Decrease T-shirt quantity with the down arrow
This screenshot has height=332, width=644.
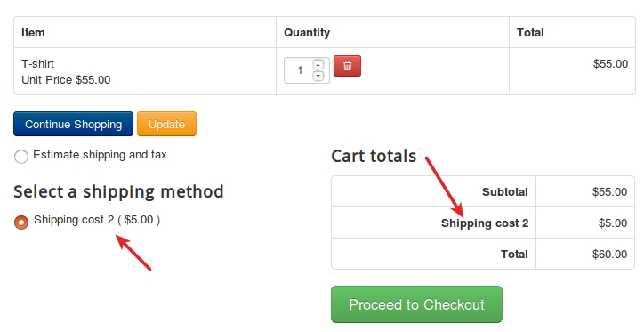[318, 76]
